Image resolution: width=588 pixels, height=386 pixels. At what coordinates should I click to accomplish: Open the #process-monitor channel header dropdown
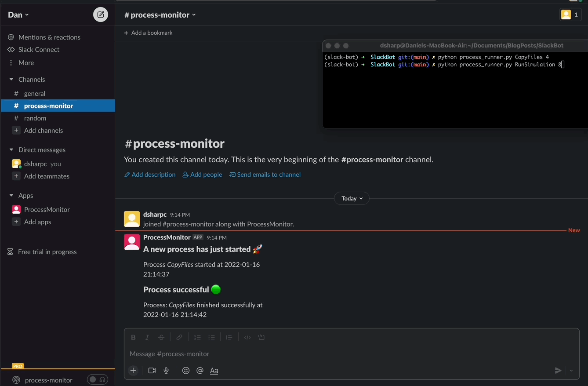[160, 15]
